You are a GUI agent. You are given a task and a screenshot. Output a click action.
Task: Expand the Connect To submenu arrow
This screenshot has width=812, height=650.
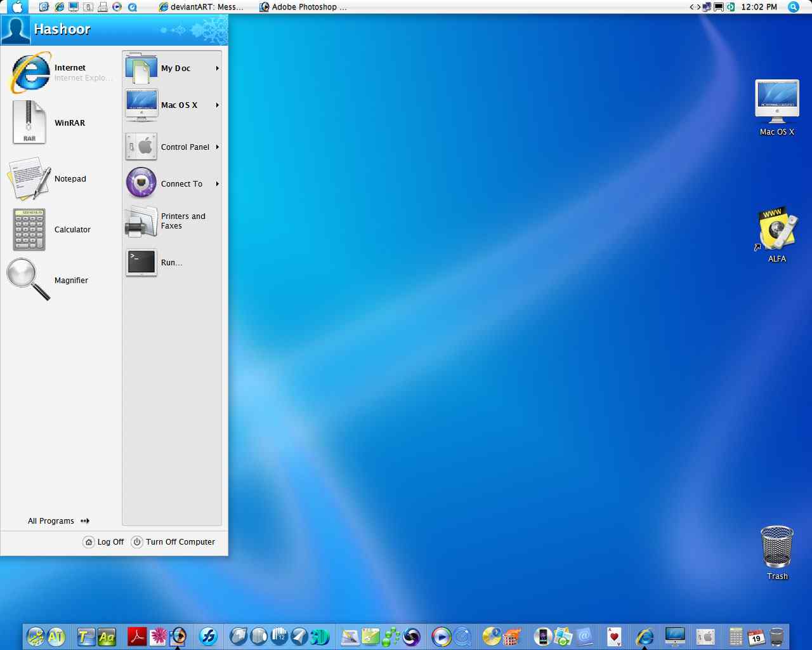[x=218, y=183]
